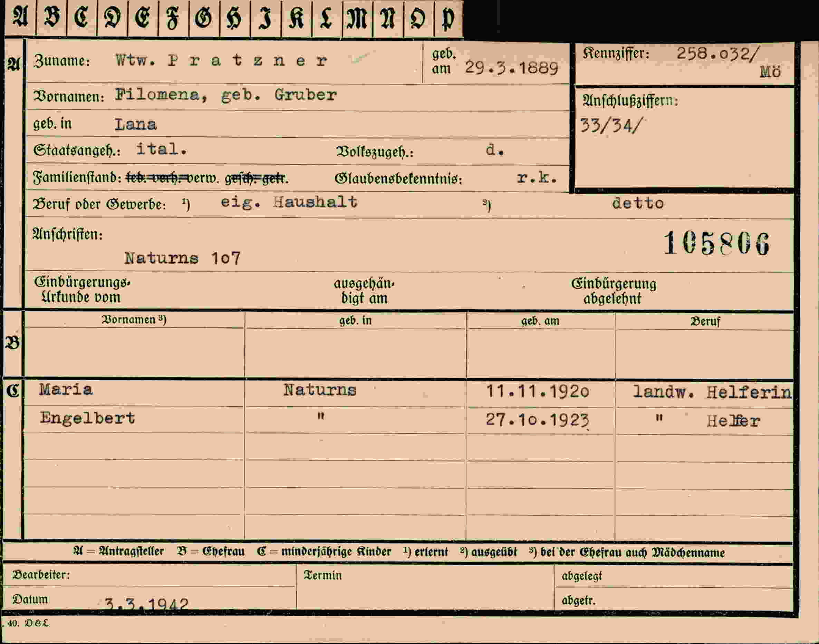Click the occupation 'eig. Haushalt'
This screenshot has height=644, width=819.
289,203
